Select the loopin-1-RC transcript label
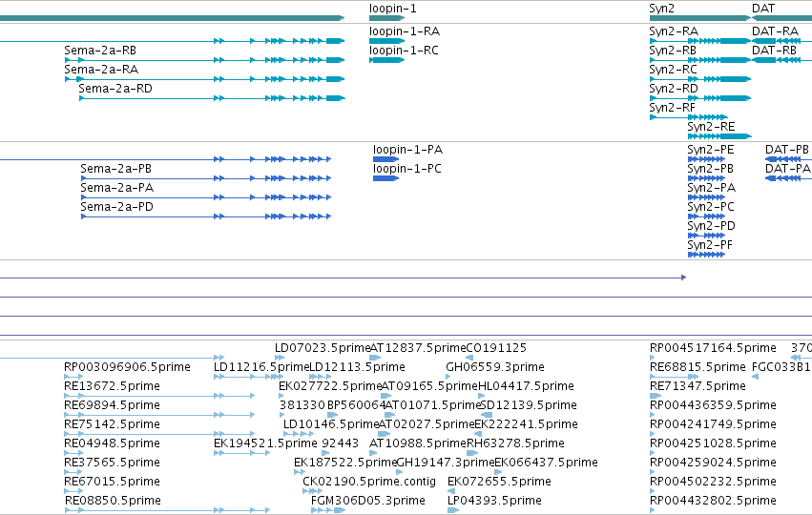 tap(404, 51)
